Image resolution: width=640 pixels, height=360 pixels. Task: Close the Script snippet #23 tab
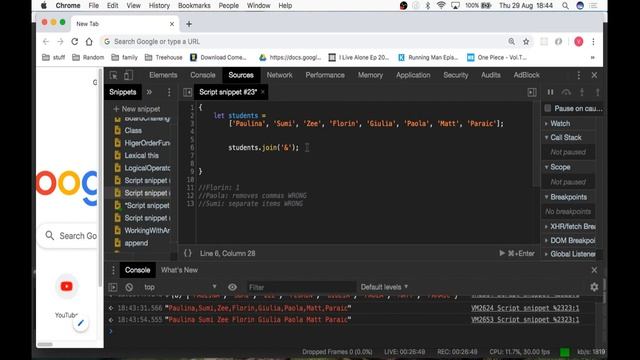(x=263, y=92)
